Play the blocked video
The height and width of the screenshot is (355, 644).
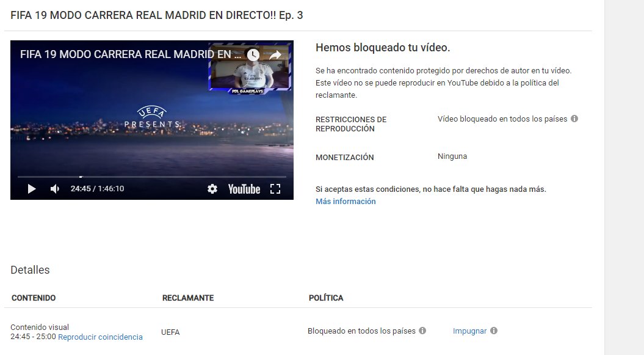pos(32,189)
